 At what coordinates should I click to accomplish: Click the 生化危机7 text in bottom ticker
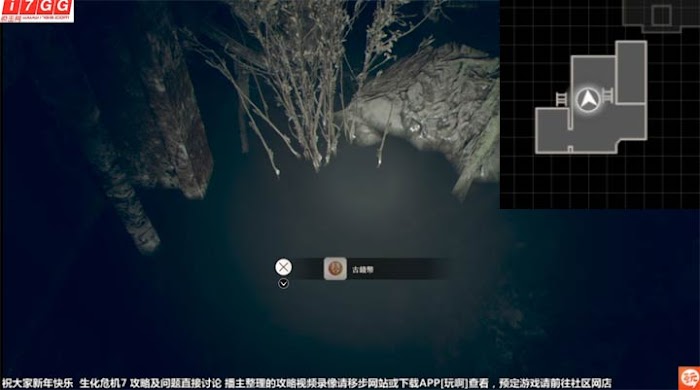[x=103, y=383]
